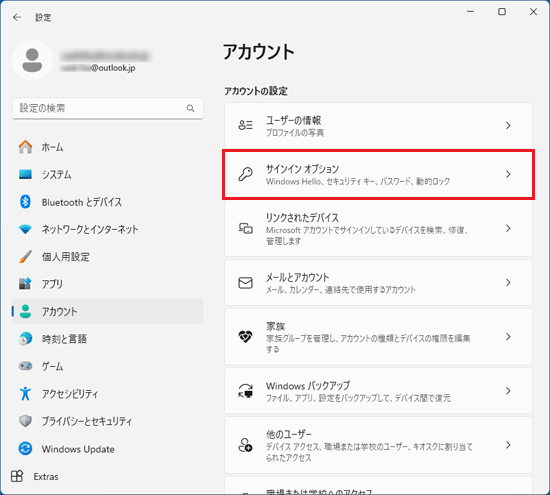Expand ユーザーの情報 chevron
The height and width of the screenshot is (495, 550).
pyautogui.click(x=508, y=125)
